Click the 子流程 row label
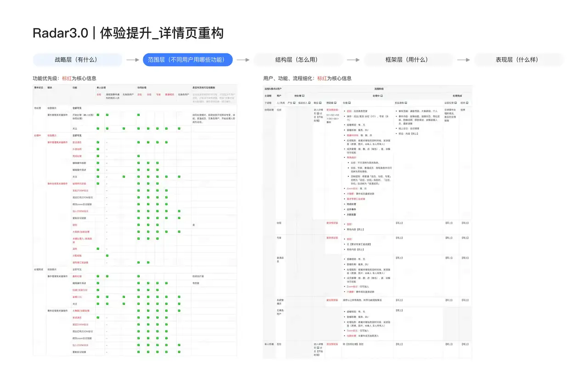This screenshot has width=588, height=368. (268, 103)
